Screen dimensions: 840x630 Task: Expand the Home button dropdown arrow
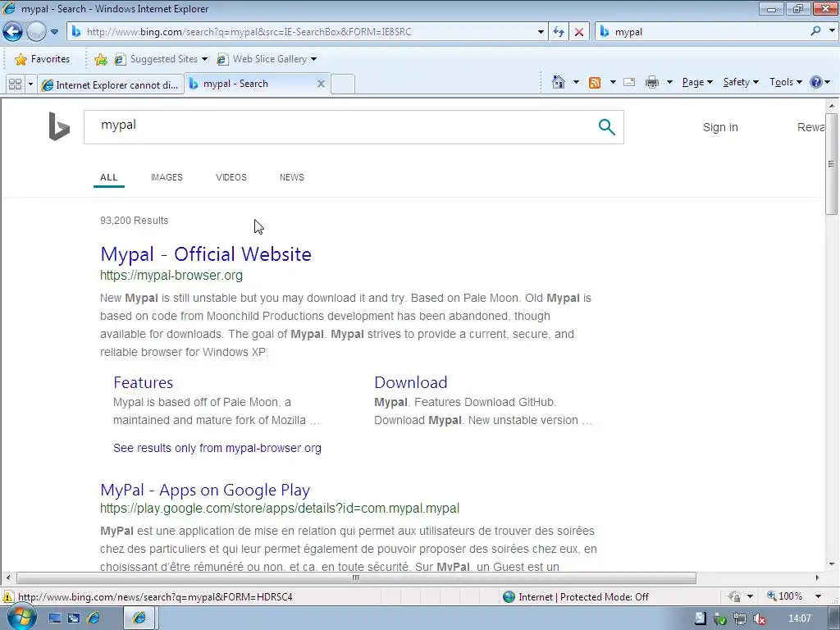tap(576, 82)
